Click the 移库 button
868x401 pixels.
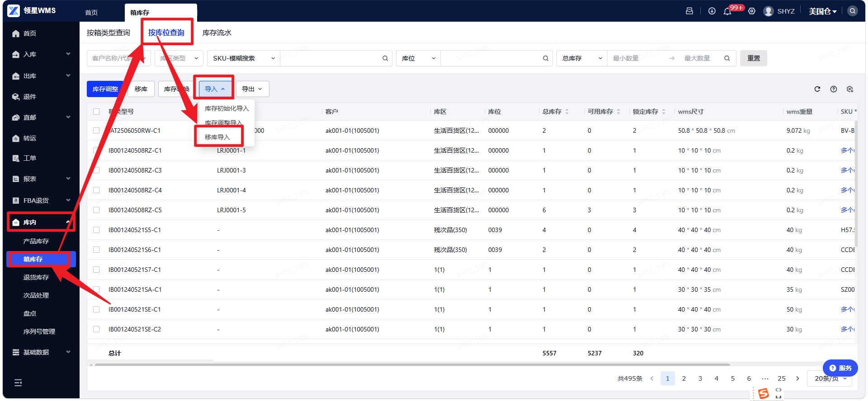click(x=141, y=89)
